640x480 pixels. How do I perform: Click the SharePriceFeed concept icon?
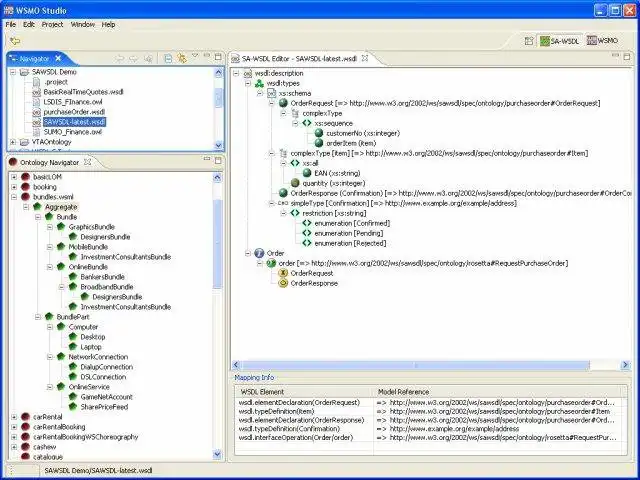pyautogui.click(x=73, y=407)
